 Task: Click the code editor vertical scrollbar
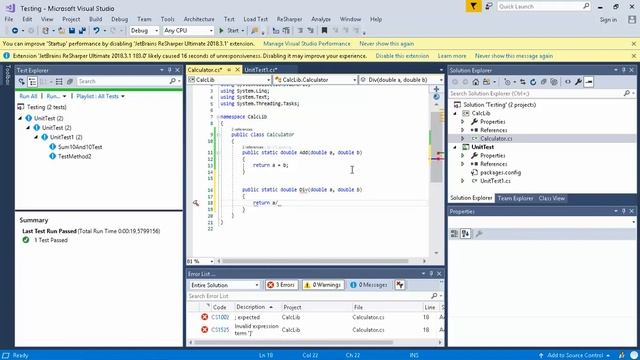coord(436,147)
